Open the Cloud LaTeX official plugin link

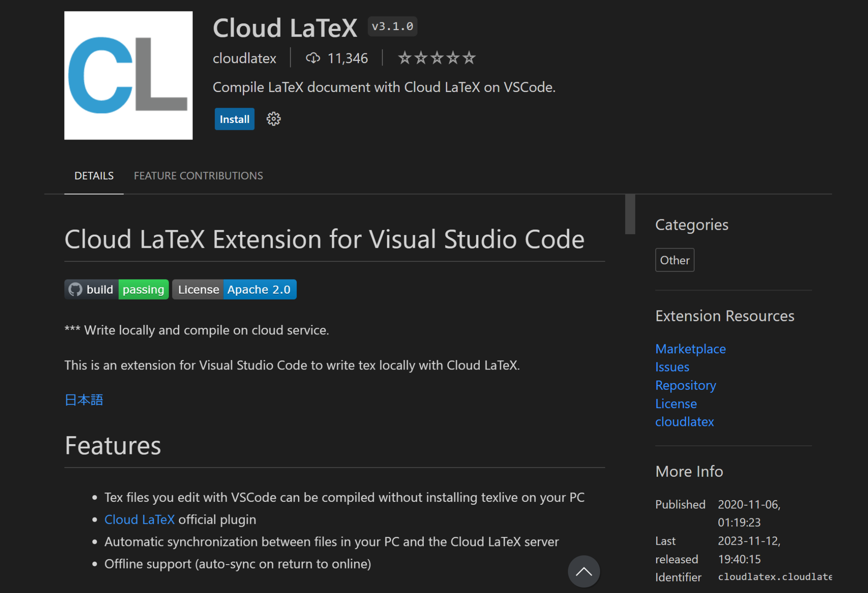(139, 519)
